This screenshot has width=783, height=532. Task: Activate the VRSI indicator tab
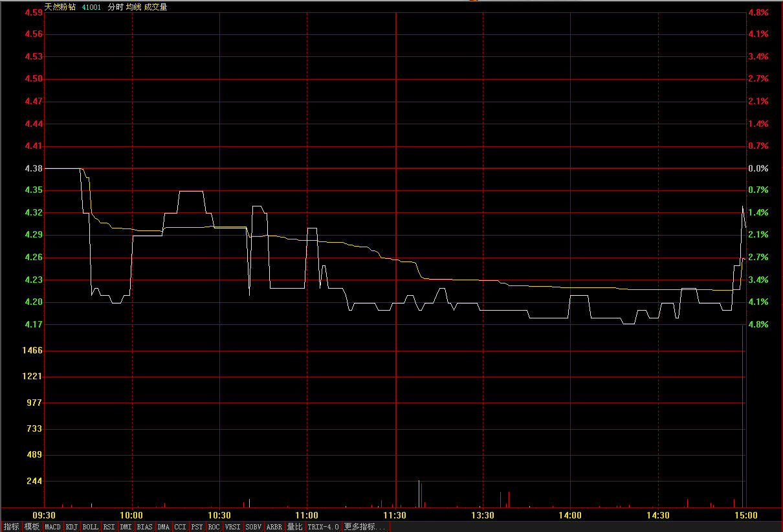tap(233, 527)
